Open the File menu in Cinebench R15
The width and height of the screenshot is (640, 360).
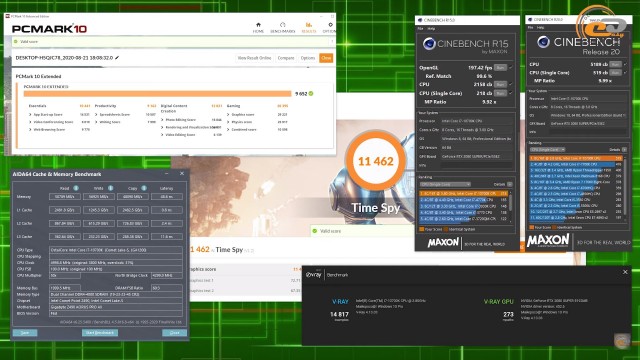[420, 29]
